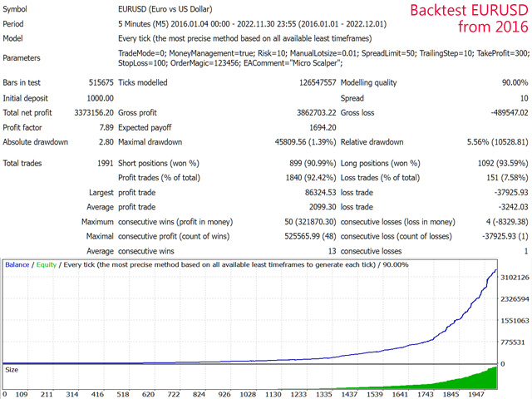Click the TradeMode=0 parameters line
532x399 pixels.
point(323,53)
